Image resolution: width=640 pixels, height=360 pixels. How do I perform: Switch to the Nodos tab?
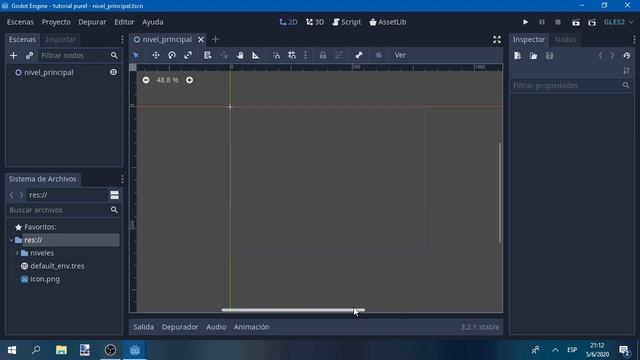(565, 40)
